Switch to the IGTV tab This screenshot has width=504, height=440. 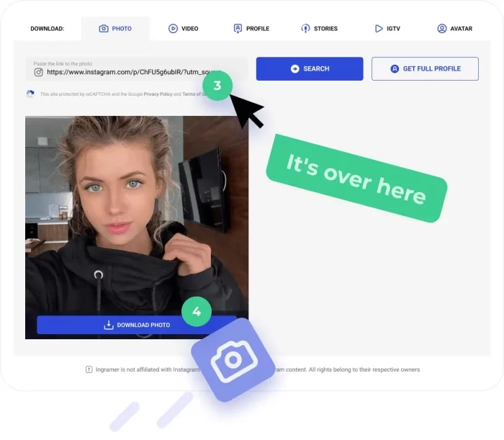pos(388,29)
